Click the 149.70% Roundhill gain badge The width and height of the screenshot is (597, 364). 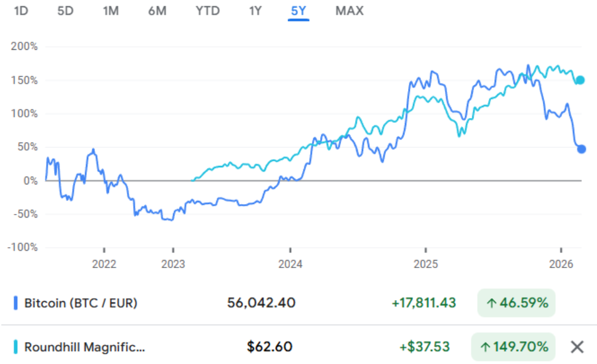coord(513,347)
